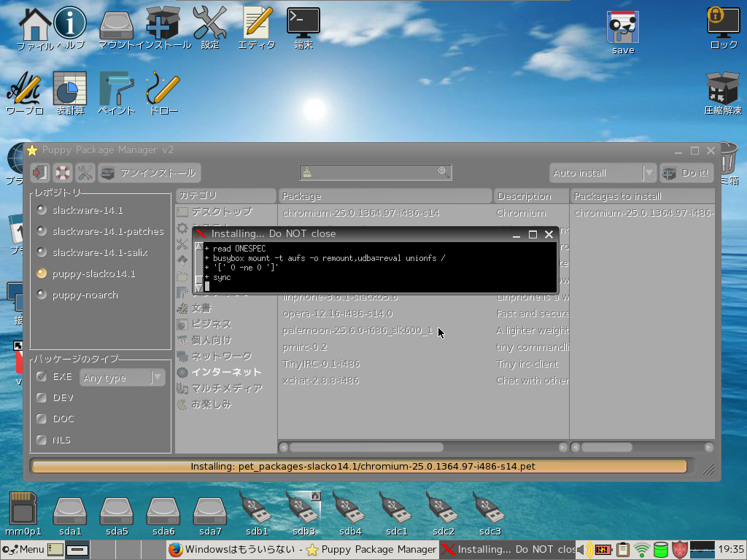
Task: Toggle the DEV package type checkbox
Action: (42, 397)
